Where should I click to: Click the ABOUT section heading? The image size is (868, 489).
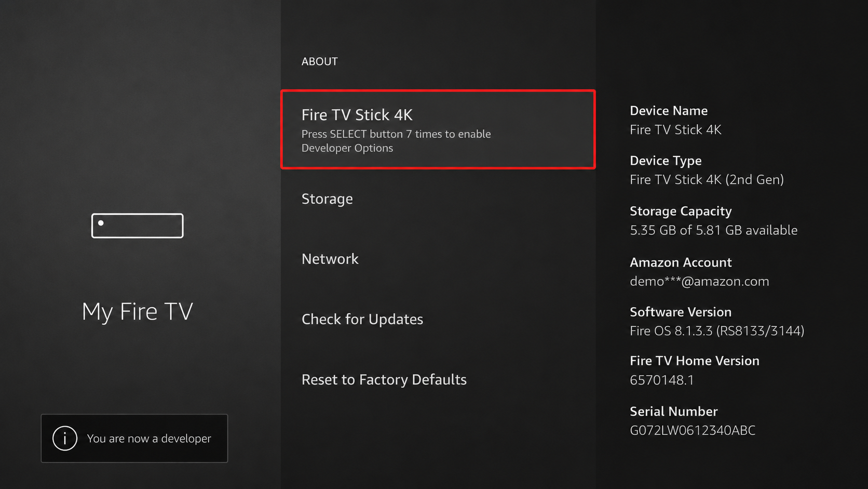320,61
